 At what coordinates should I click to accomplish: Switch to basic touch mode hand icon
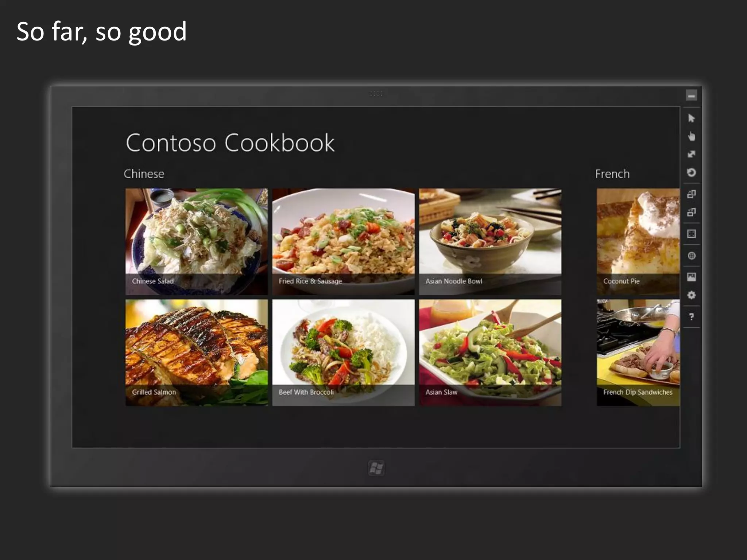pyautogui.click(x=691, y=136)
